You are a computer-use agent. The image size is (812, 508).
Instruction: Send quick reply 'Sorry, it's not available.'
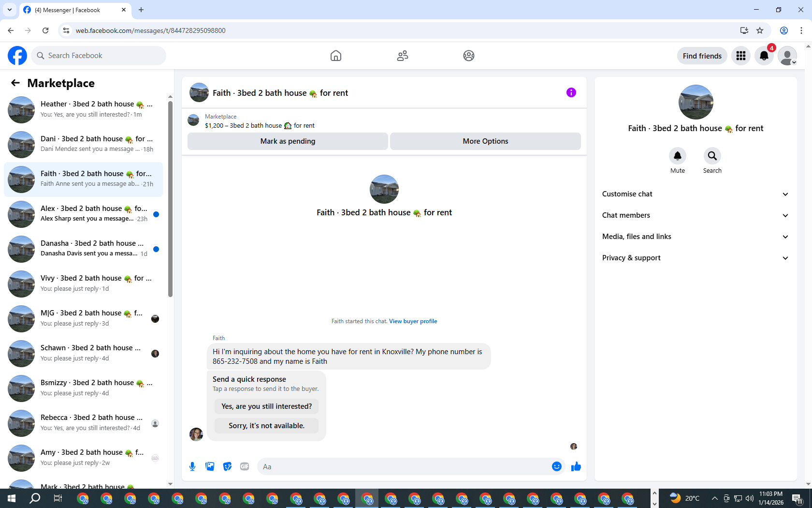coord(266,426)
